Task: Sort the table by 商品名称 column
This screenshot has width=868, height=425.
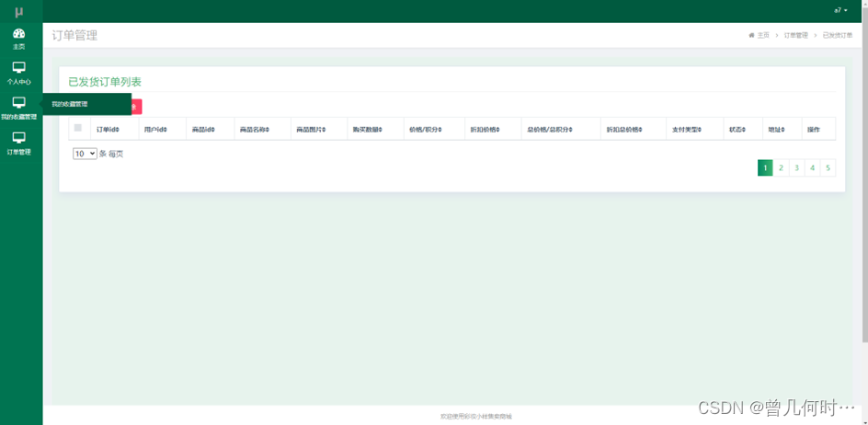Action: pyautogui.click(x=262, y=129)
